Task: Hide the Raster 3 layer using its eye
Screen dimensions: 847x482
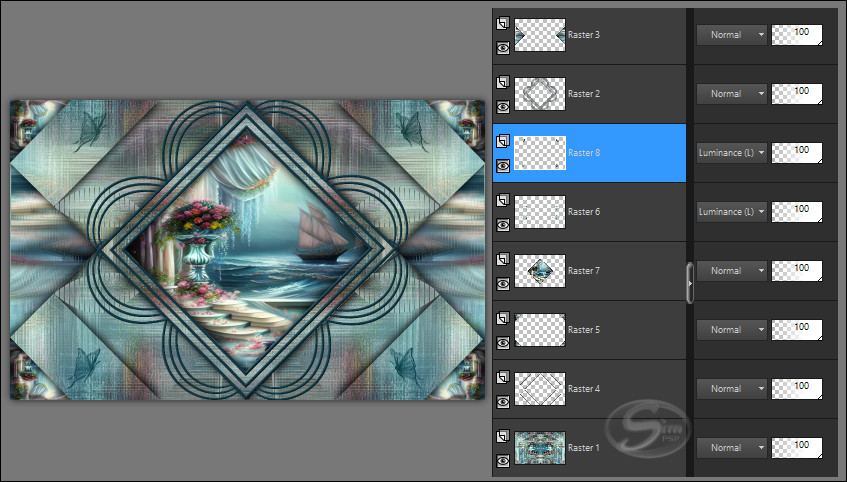Action: coord(503,46)
